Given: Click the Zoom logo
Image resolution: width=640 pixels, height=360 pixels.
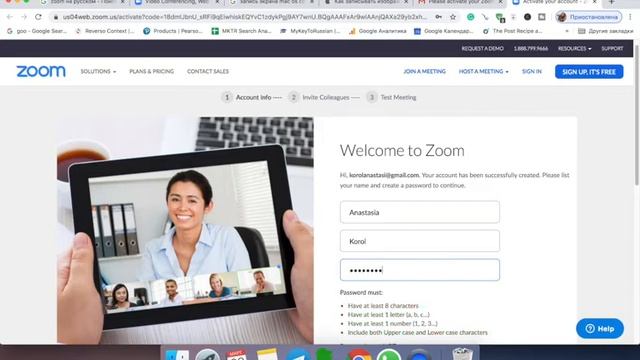Looking at the screenshot, I should coord(41,71).
